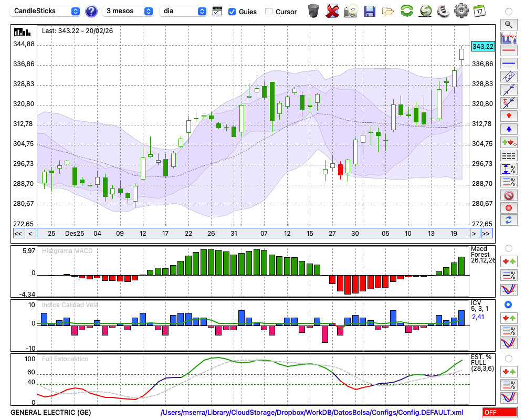Select the sigma regression line tool
Viewport: 525px width, 420px height.
(x=509, y=102)
